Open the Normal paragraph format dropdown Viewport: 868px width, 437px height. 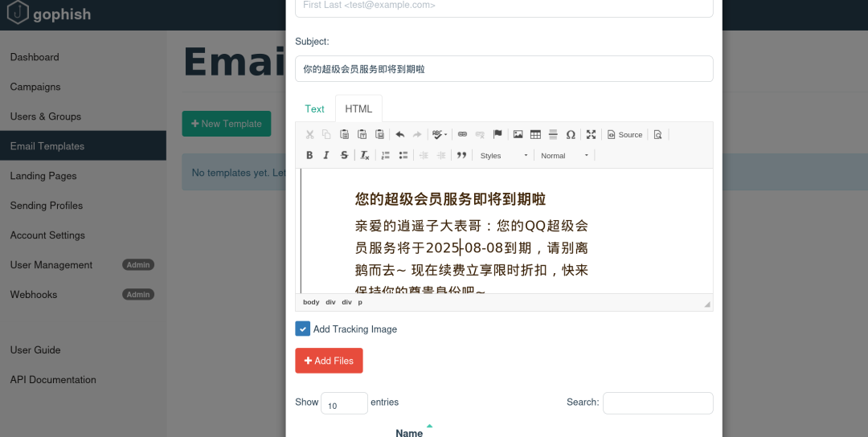565,155
